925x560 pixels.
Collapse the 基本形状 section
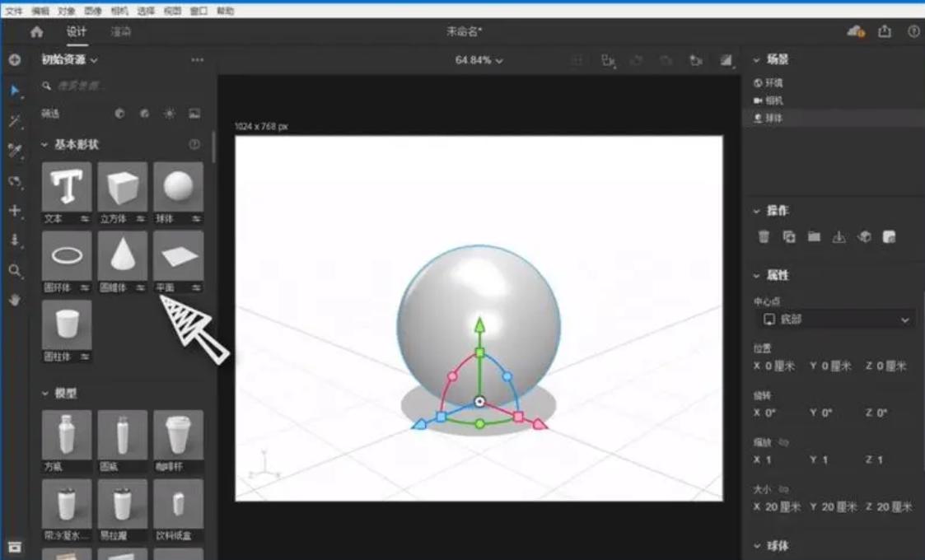[44, 145]
